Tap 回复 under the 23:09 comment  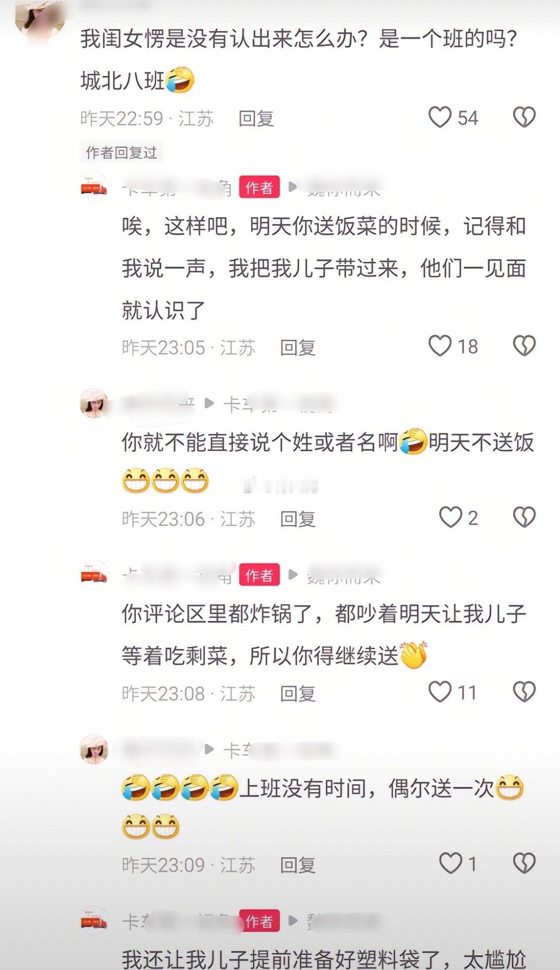coord(298,865)
